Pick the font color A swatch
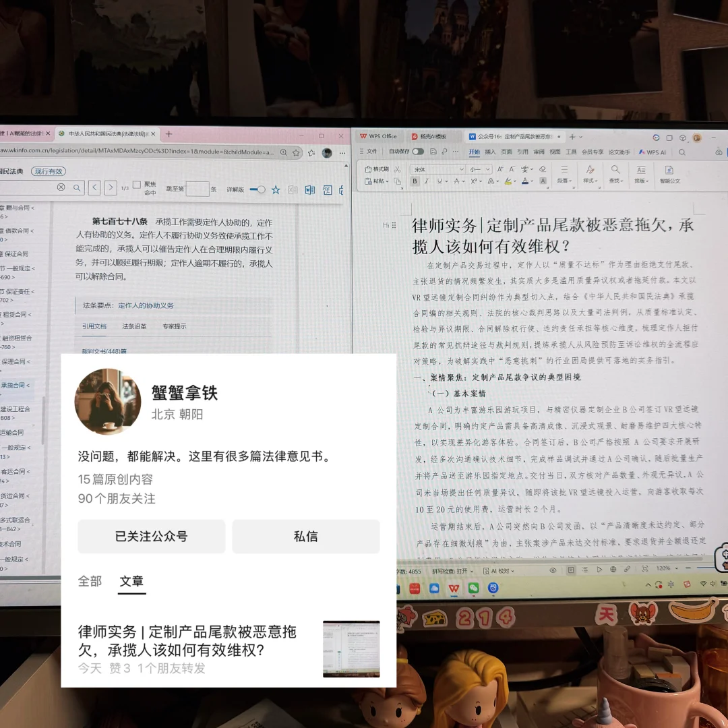The height and width of the screenshot is (728, 728). coord(524,181)
